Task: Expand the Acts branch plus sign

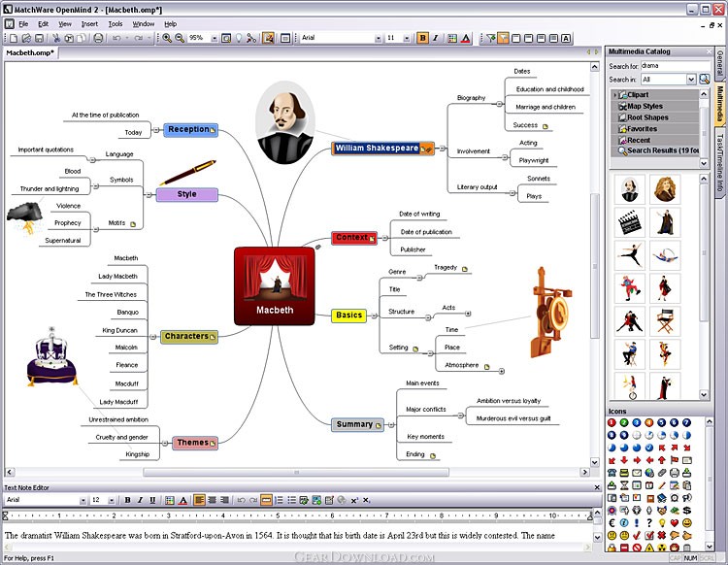Action: click(x=468, y=314)
